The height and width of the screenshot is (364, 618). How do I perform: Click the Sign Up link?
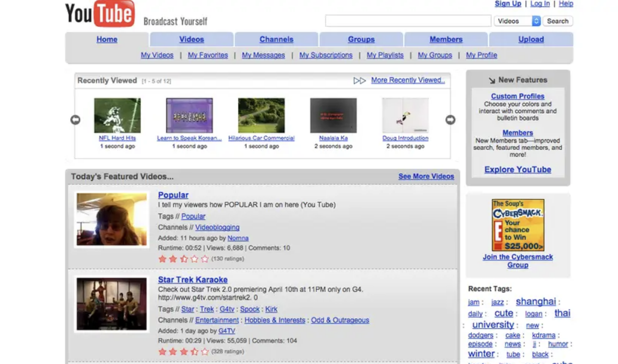click(x=508, y=4)
